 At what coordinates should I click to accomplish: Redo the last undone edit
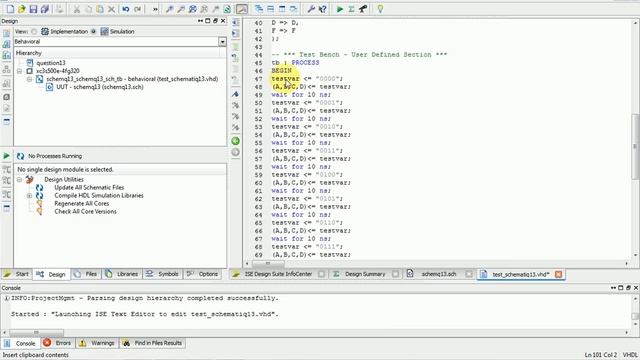tap(138, 9)
